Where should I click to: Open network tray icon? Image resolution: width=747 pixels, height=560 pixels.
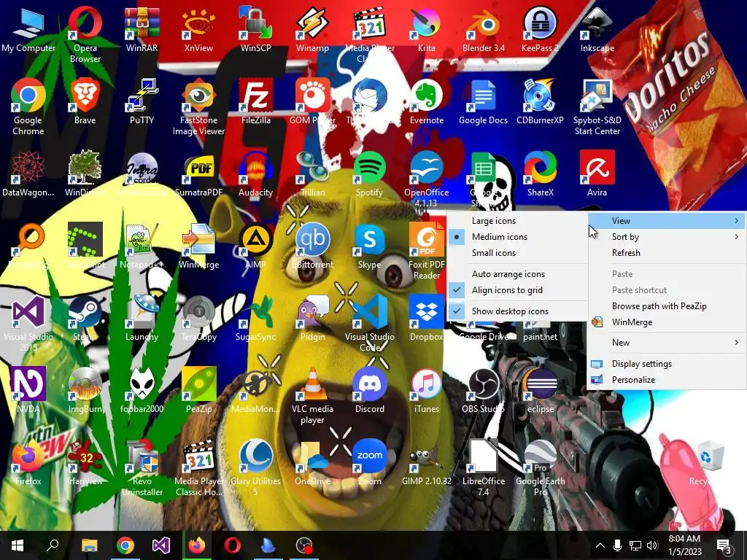[635, 545]
